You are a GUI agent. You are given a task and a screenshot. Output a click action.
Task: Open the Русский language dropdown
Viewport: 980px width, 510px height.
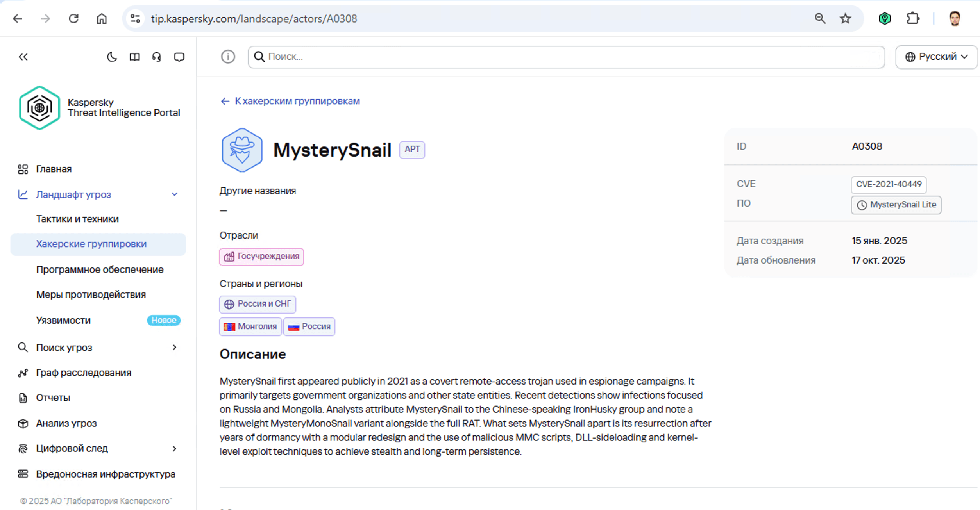tap(936, 57)
